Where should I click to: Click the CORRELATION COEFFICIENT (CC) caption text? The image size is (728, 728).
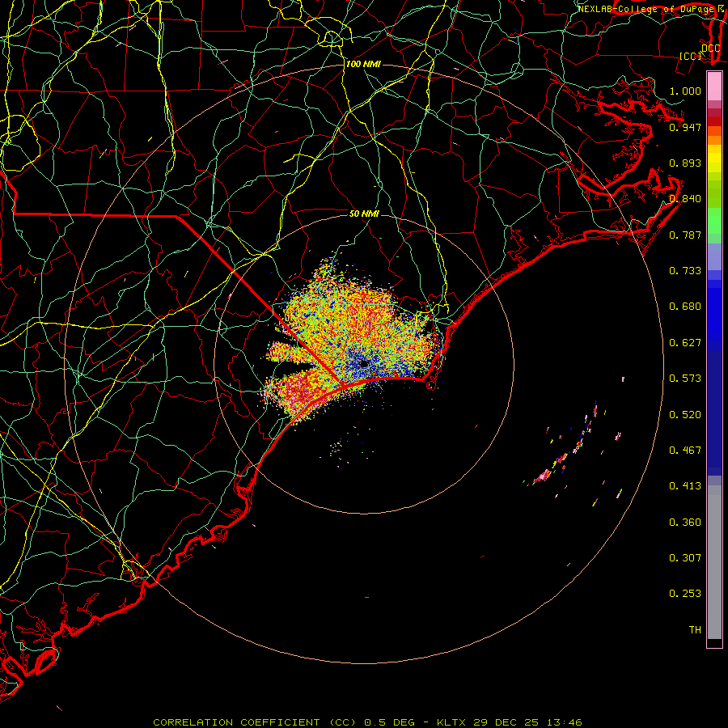[x=255, y=722]
